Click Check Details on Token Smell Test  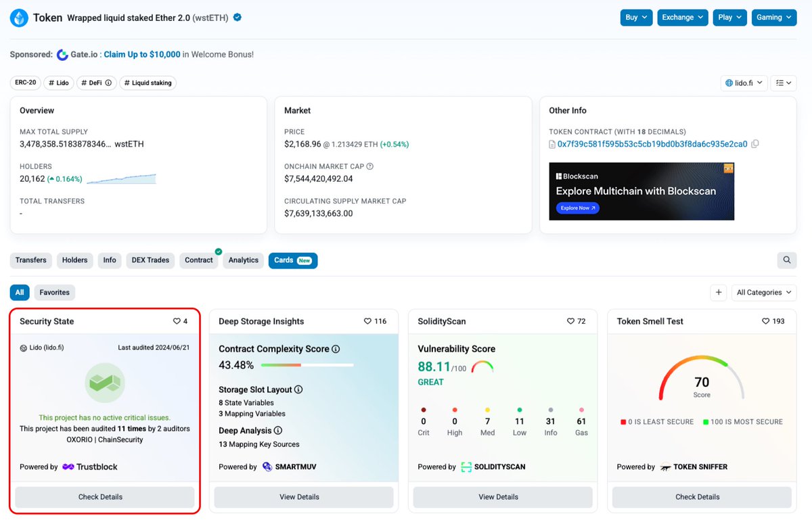pos(702,497)
